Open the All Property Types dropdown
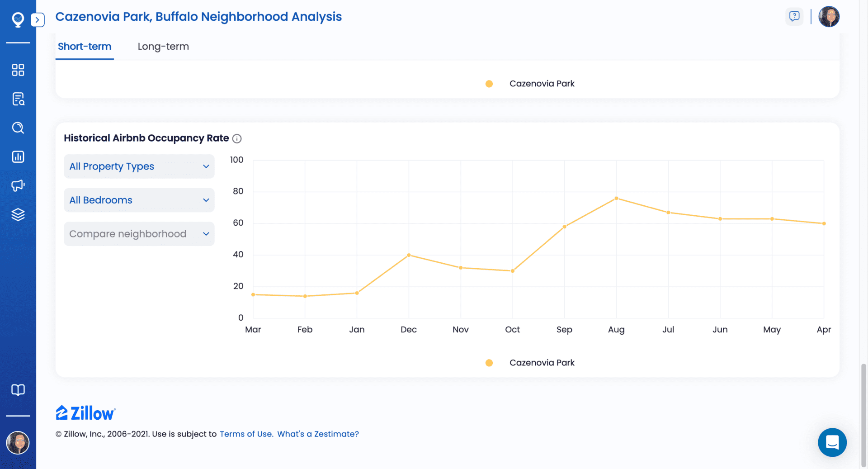Screen dimensions: 868x469 pos(139,166)
